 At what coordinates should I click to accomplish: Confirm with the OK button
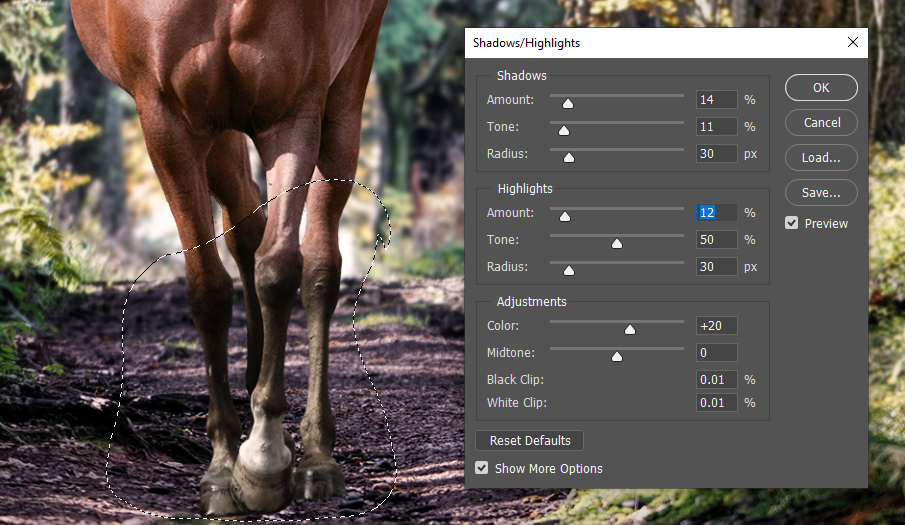pos(821,88)
